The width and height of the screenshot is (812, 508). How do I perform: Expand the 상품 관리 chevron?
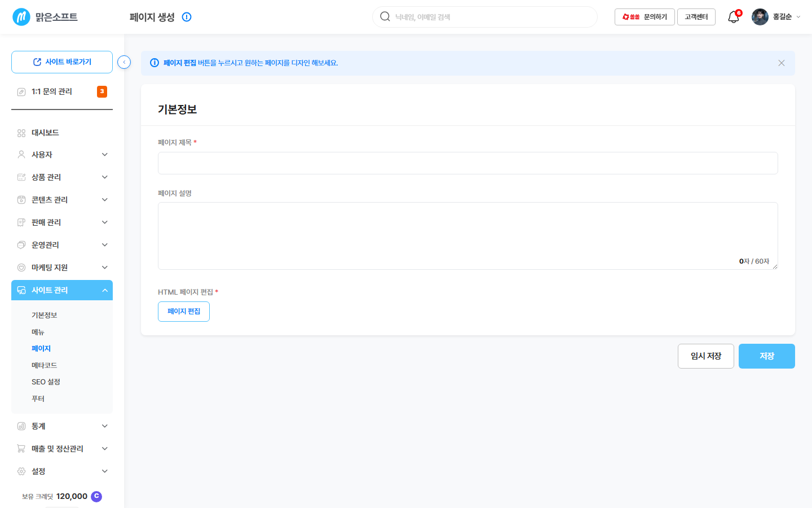[x=105, y=177]
